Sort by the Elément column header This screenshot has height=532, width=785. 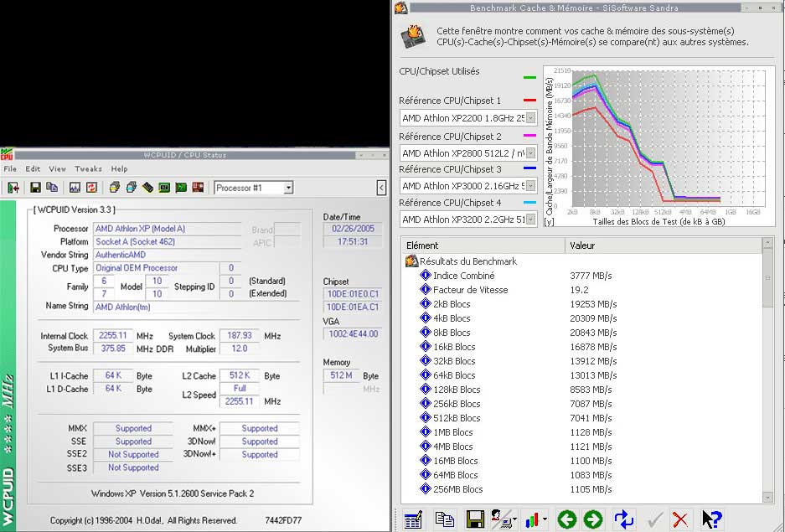click(x=483, y=245)
